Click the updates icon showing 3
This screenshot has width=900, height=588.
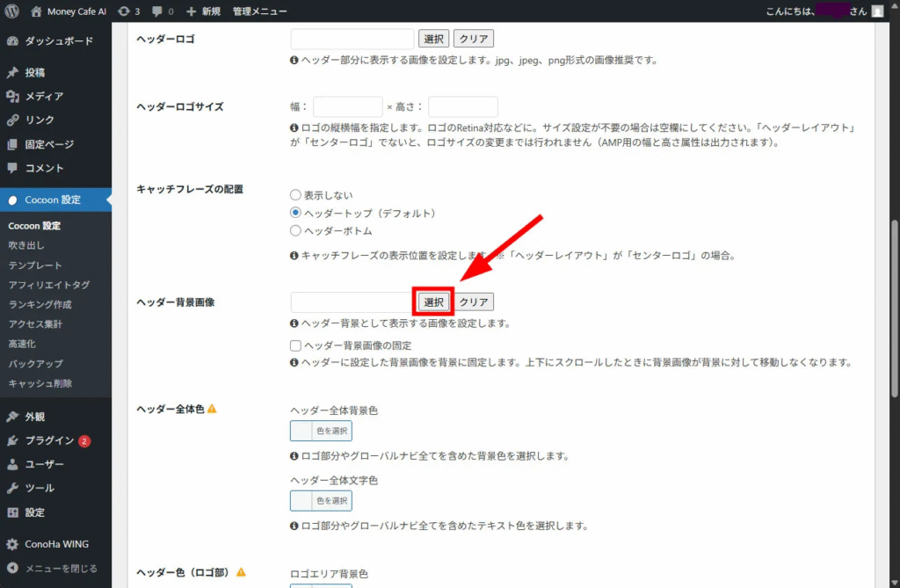click(x=123, y=11)
